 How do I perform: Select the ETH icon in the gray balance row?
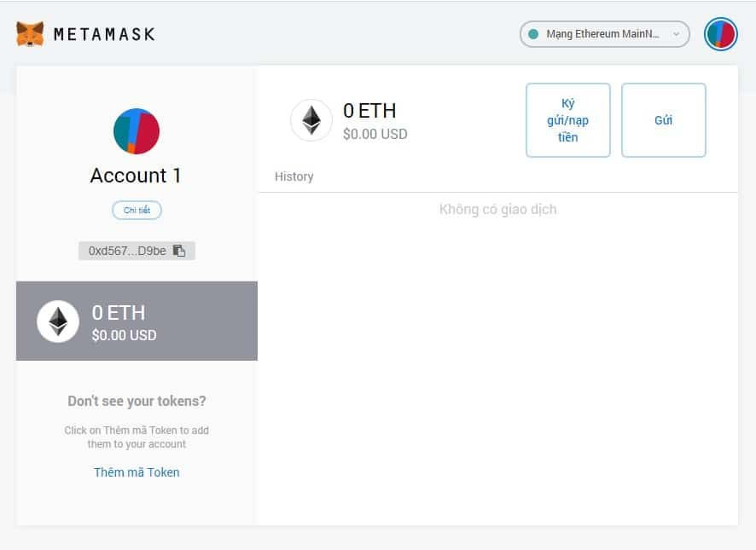(x=57, y=321)
